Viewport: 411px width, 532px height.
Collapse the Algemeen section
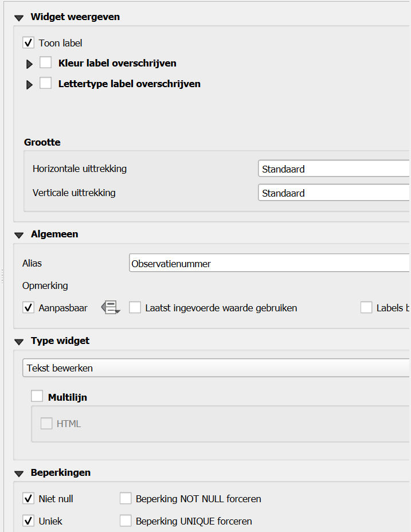coord(19,234)
